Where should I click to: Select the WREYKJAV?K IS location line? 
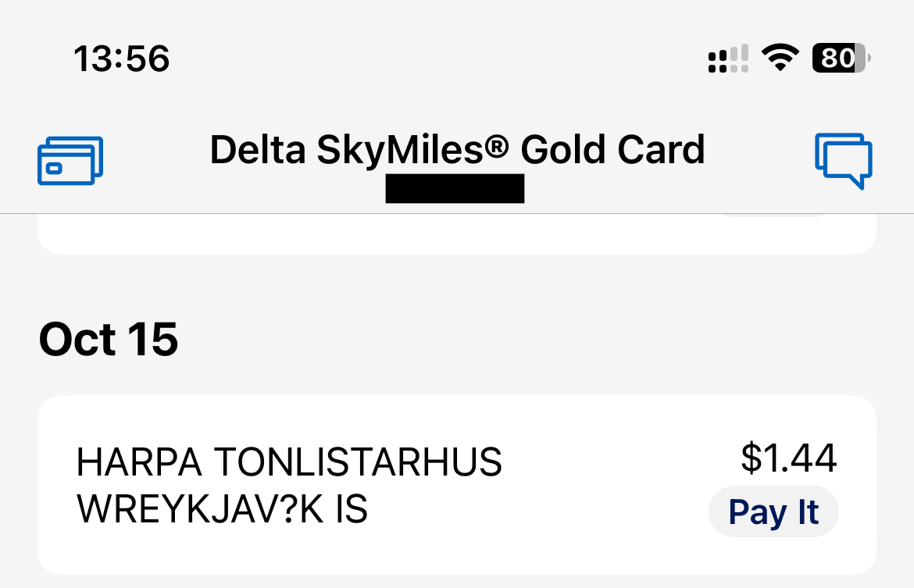222,510
